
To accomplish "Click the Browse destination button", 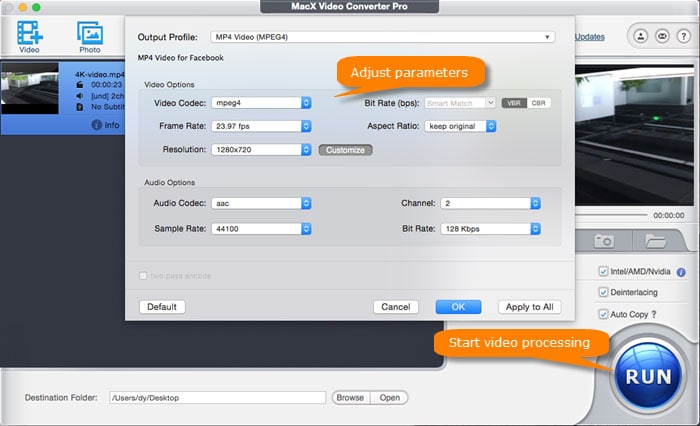I will tap(350, 397).
